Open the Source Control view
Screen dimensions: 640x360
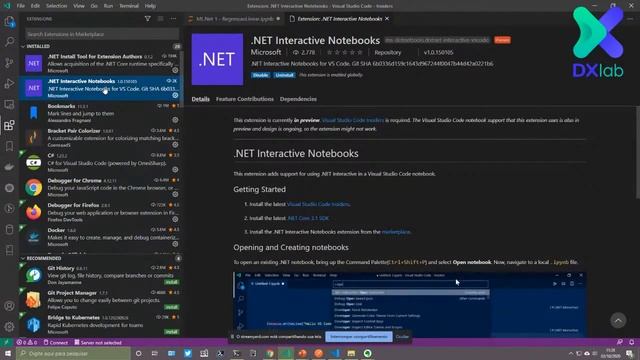(x=9, y=62)
